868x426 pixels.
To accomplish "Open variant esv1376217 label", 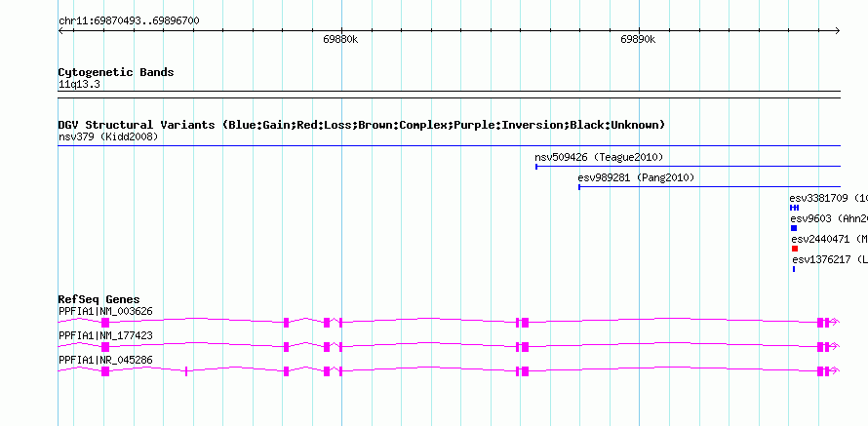I will pyautogui.click(x=821, y=259).
